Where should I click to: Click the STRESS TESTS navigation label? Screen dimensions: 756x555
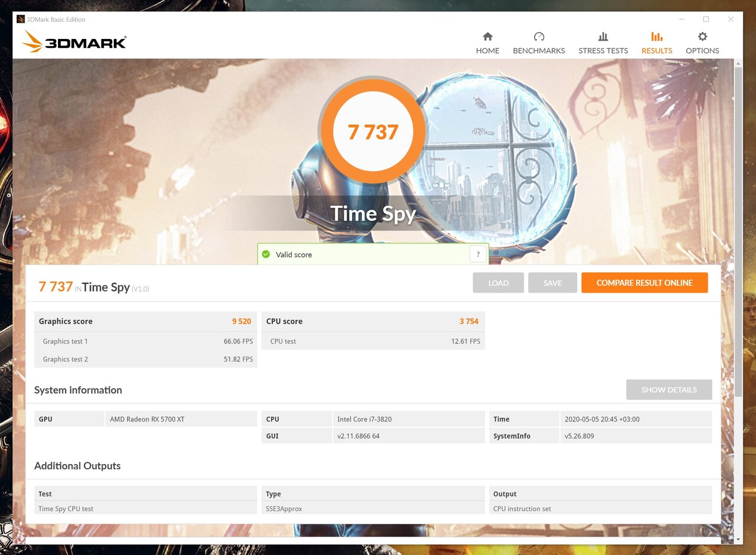[x=603, y=51]
